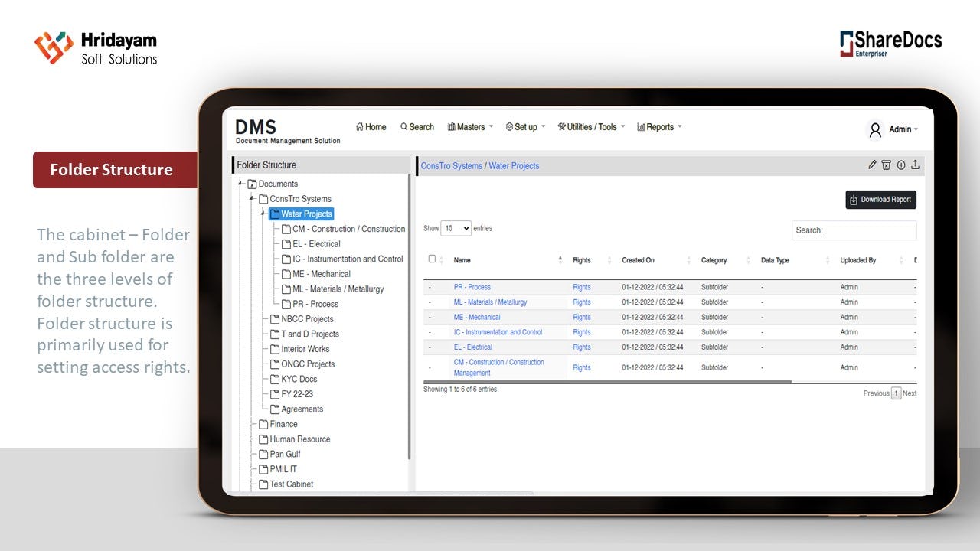Open the Show entries count dropdown
Screen dimensions: 980x551
point(456,228)
